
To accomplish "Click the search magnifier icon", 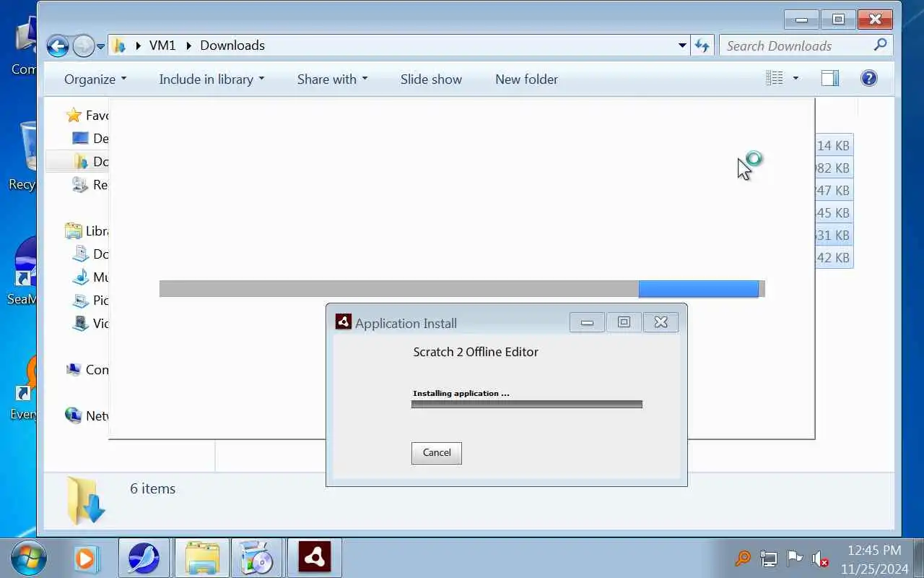I will click(x=880, y=45).
